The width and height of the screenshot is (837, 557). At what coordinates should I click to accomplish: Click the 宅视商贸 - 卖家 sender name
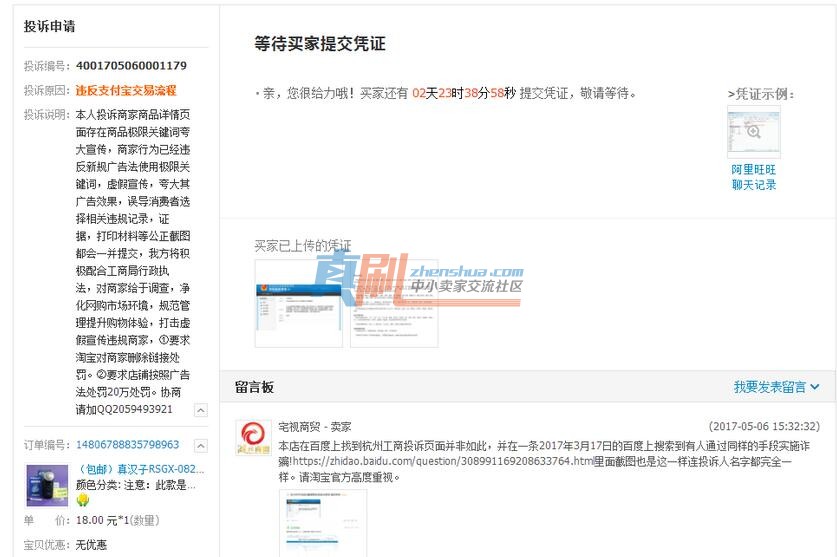(x=314, y=427)
